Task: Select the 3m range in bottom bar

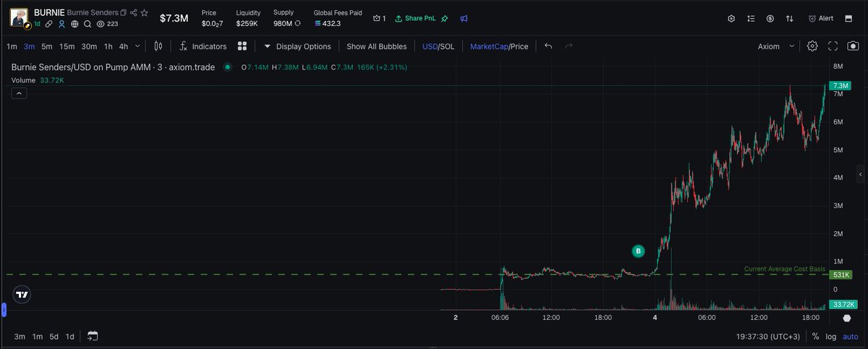Action: coord(20,337)
